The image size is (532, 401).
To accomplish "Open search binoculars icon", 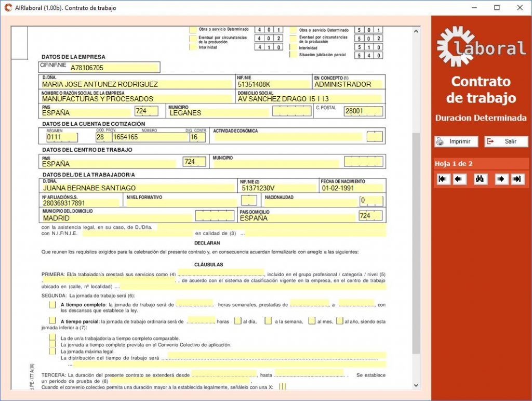I will click(481, 179).
